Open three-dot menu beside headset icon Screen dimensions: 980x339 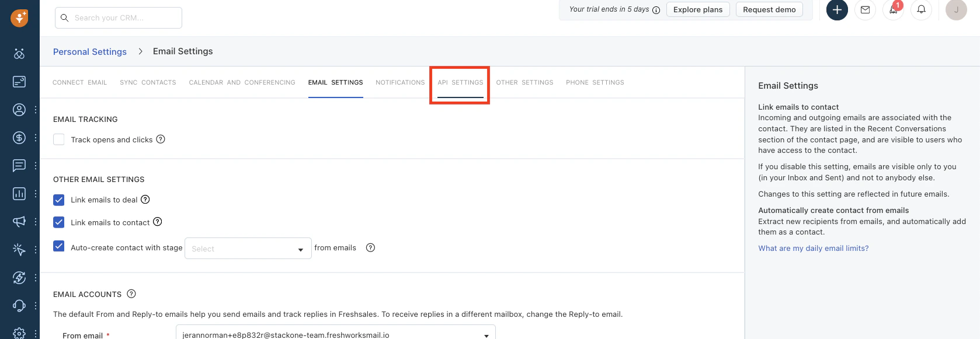click(36, 306)
